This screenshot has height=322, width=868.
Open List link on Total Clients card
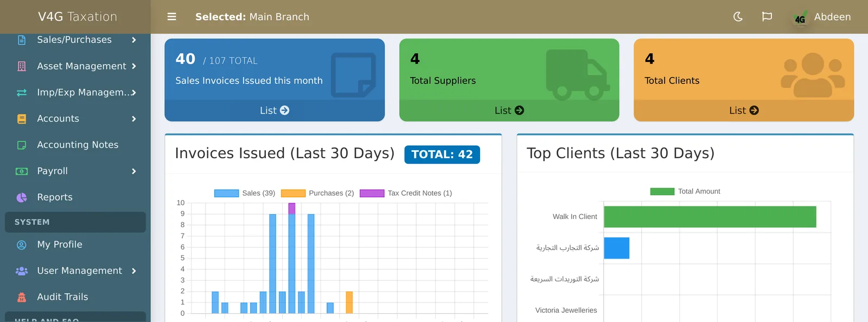[x=744, y=111]
